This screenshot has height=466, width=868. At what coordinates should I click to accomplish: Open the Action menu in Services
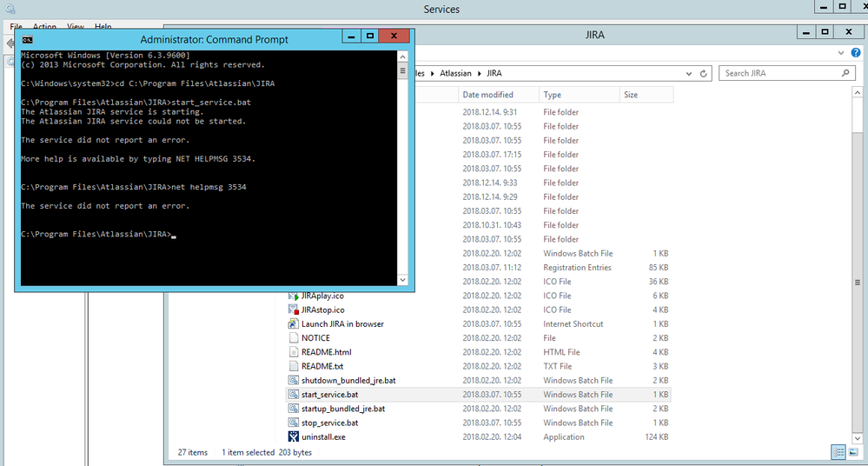pyautogui.click(x=44, y=27)
